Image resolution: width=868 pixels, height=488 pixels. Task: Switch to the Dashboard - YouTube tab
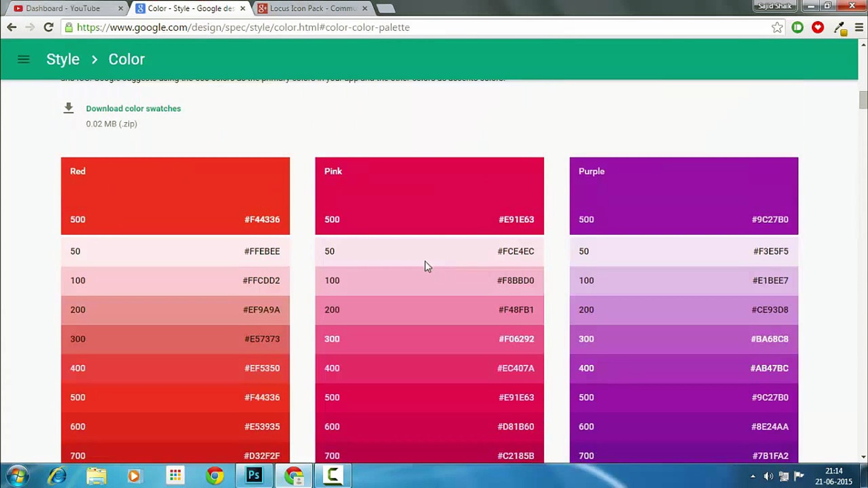tap(63, 8)
